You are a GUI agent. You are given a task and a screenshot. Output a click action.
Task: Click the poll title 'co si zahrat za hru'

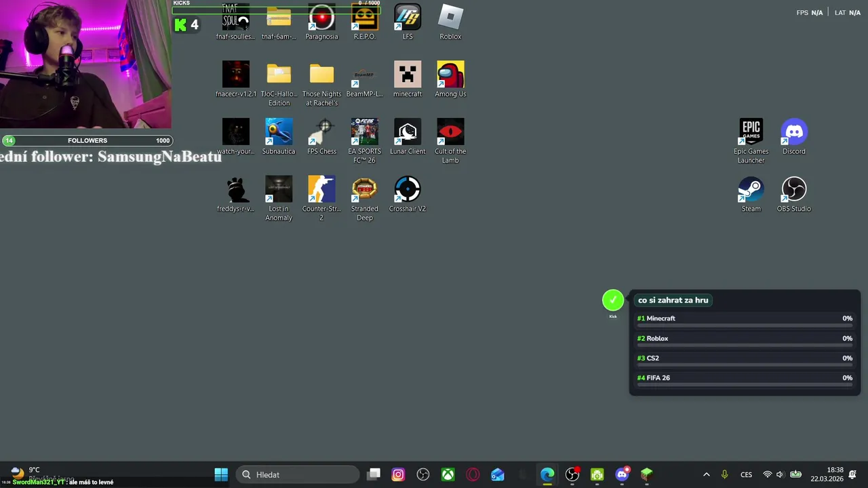click(673, 300)
